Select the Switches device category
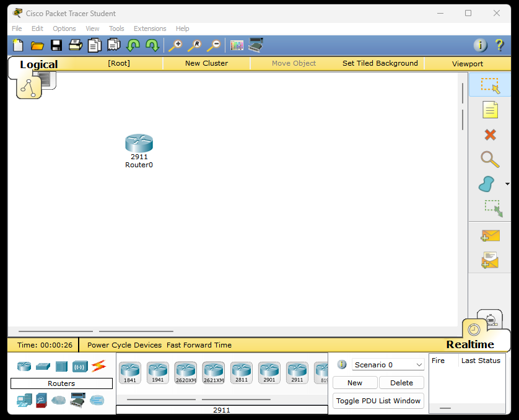The image size is (519, 420). (43, 366)
